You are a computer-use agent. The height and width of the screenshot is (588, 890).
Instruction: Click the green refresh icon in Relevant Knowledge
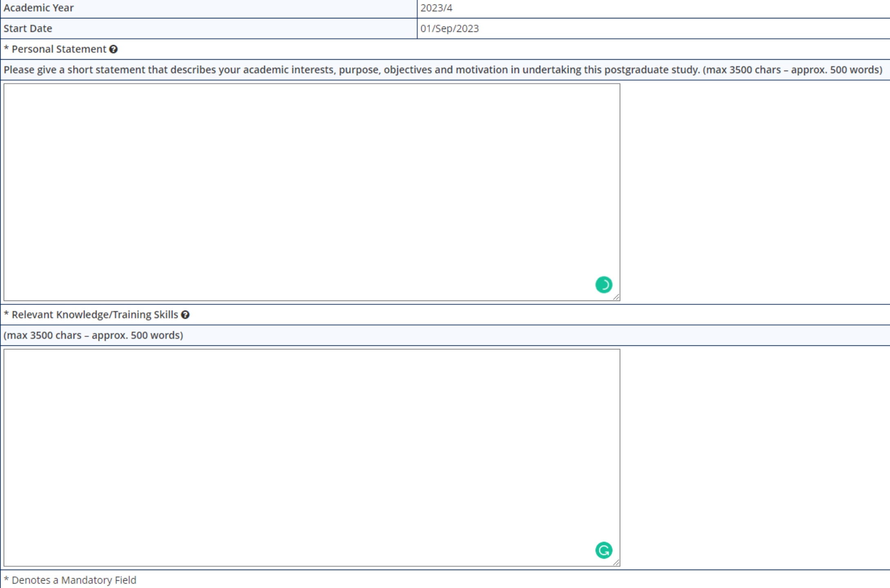pyautogui.click(x=604, y=550)
